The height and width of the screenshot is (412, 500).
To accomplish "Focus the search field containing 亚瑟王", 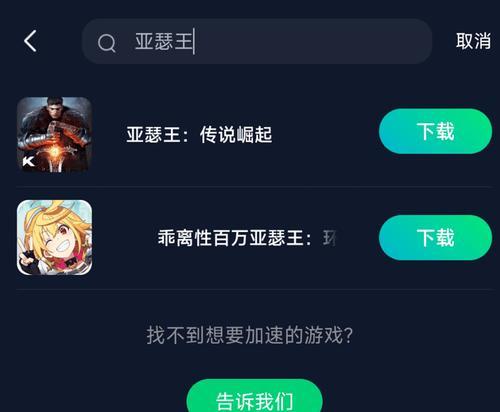I will (257, 41).
